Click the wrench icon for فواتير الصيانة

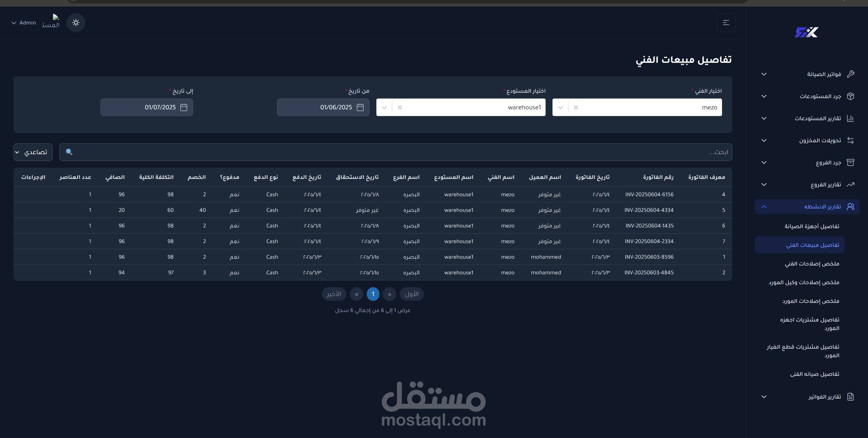pos(850,74)
